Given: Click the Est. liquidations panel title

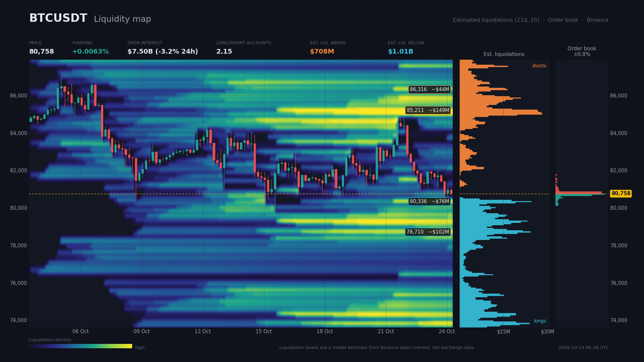Looking at the screenshot, I should point(504,54).
